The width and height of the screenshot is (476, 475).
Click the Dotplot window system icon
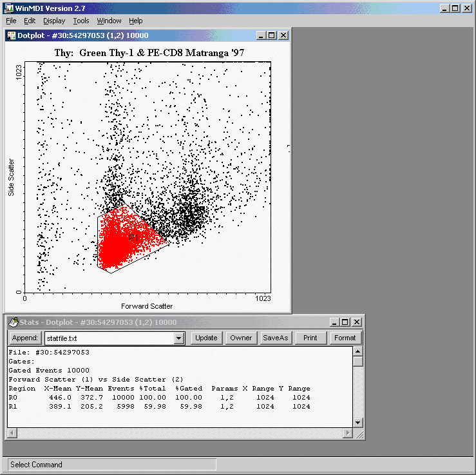click(x=12, y=36)
